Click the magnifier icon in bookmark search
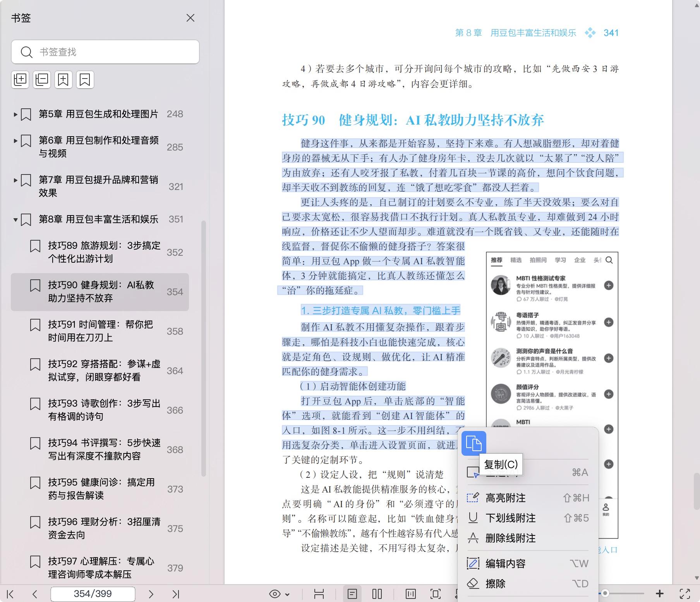Screen dimensions: 700x602 [26, 52]
